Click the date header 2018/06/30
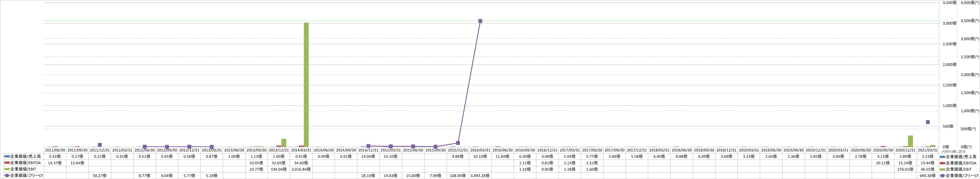 tap(681, 150)
